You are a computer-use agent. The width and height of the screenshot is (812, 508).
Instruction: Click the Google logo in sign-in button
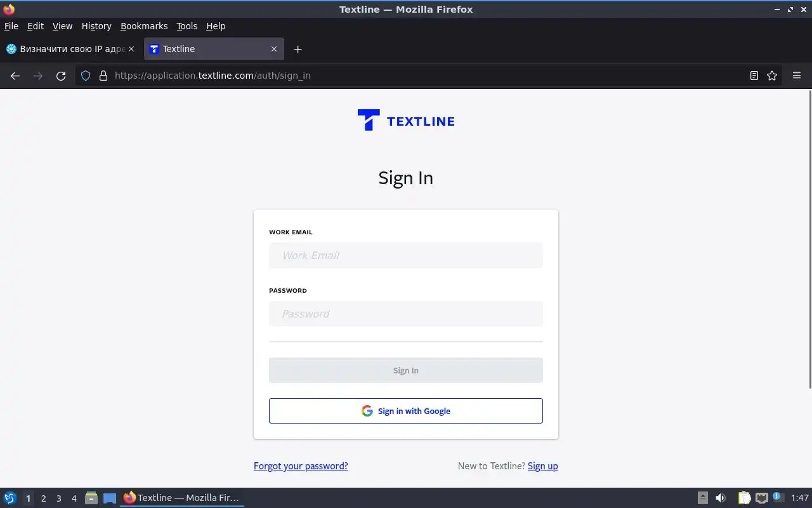tap(367, 411)
